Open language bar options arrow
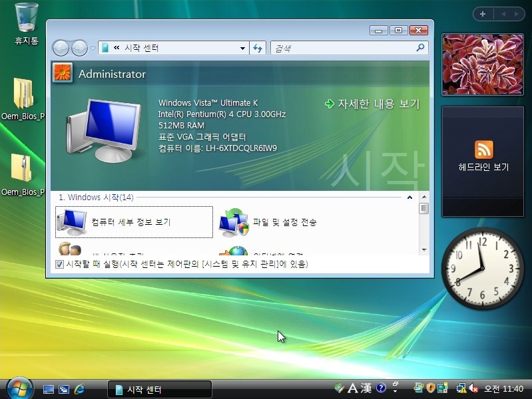Viewport: 532px width, 399px height. (x=396, y=392)
